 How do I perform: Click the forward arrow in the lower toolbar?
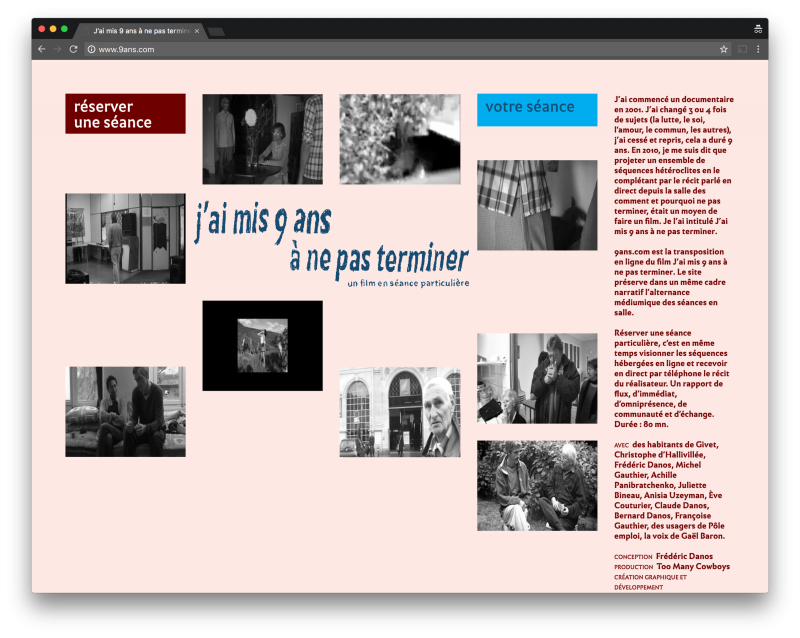(x=57, y=48)
